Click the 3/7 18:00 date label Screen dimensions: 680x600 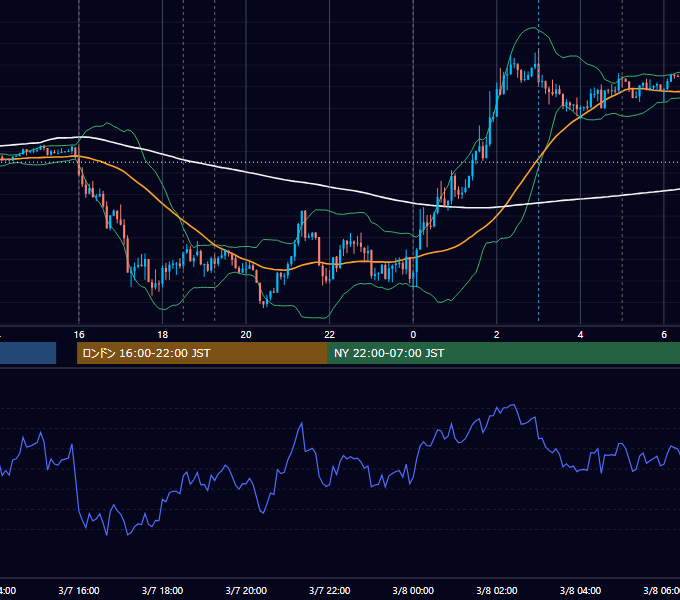(162, 591)
